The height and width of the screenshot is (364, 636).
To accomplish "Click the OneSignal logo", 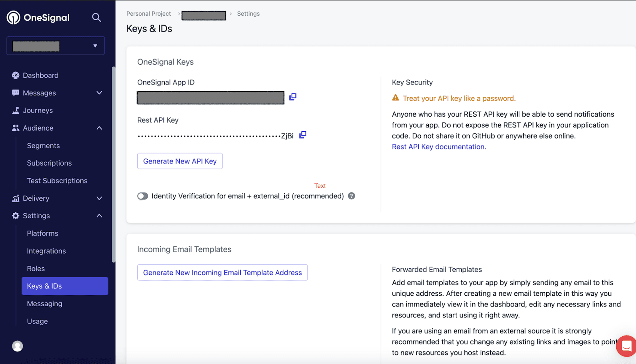I will click(38, 17).
